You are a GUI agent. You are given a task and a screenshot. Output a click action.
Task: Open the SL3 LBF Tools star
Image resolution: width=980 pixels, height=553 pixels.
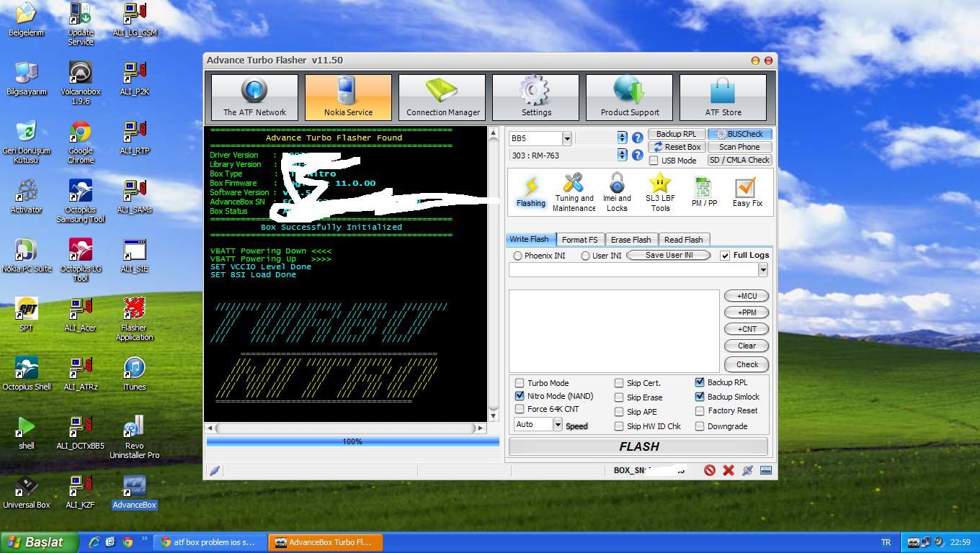tap(660, 192)
